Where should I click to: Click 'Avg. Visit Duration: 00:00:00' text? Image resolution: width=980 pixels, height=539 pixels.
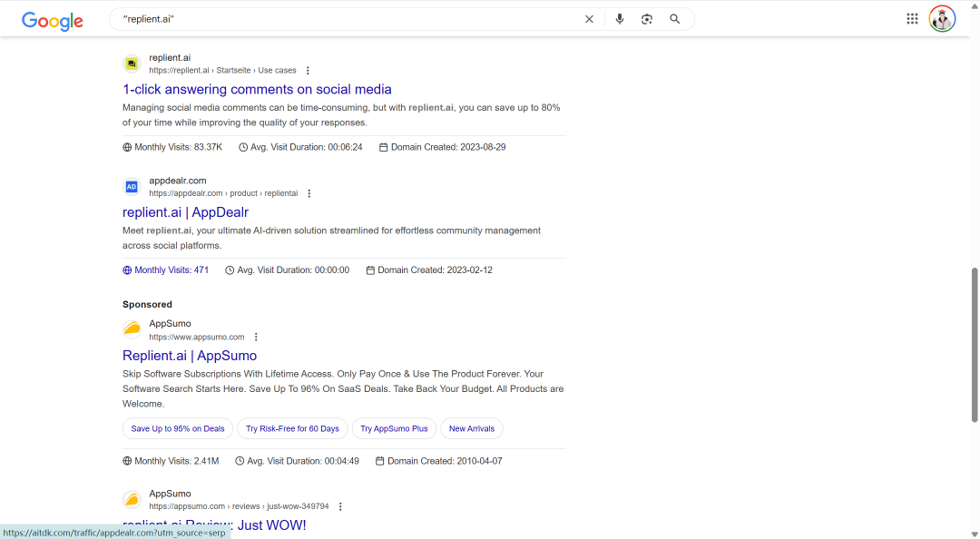pos(293,270)
